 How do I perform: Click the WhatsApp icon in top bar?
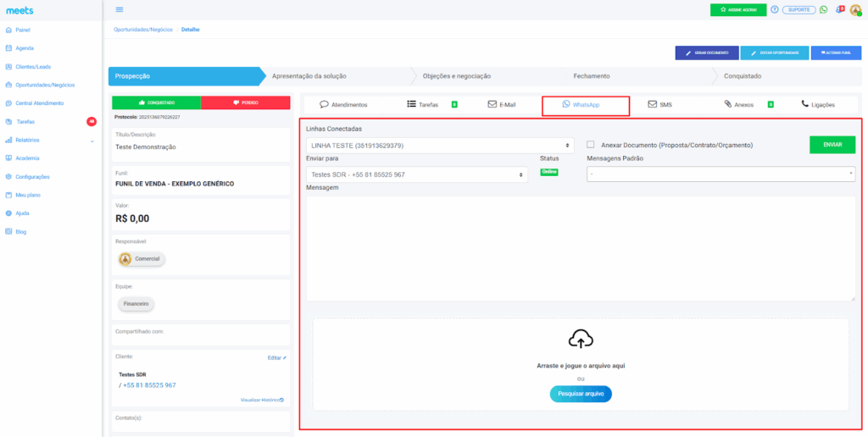point(823,9)
